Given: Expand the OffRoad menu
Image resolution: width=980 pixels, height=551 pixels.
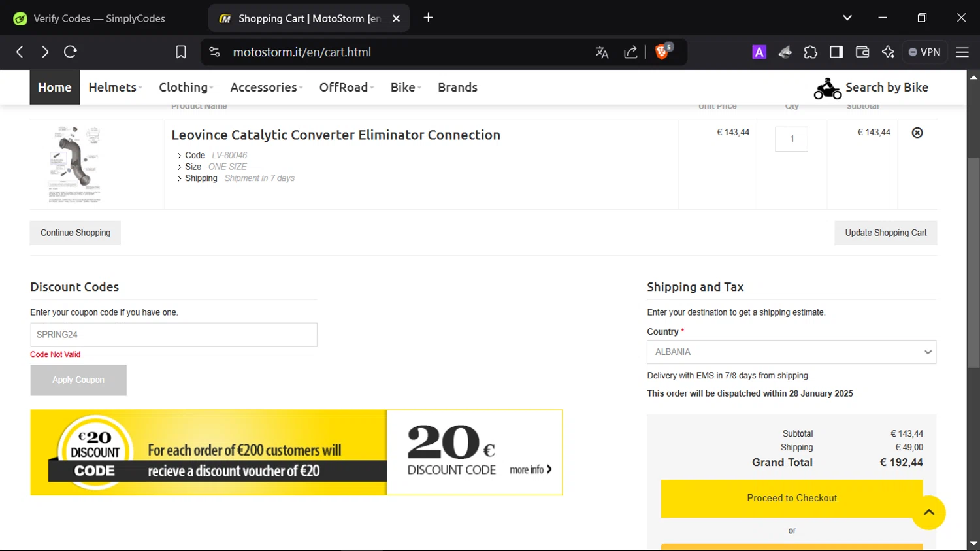Looking at the screenshot, I should click(346, 87).
